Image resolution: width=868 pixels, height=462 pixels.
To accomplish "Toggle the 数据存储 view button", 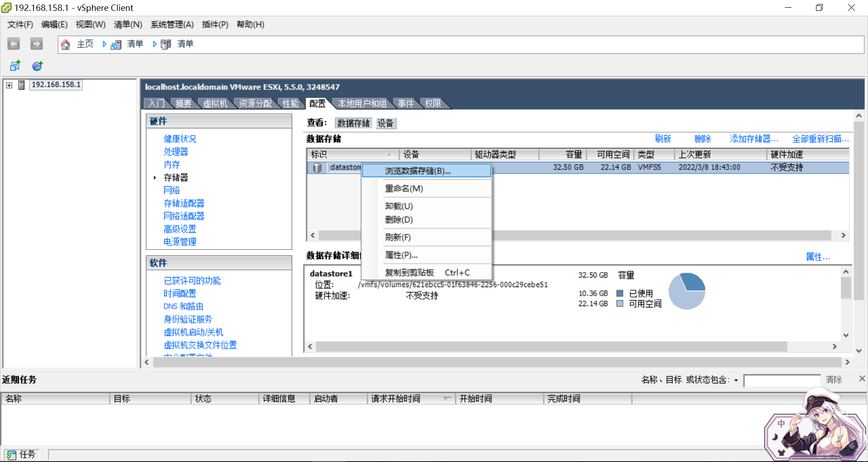I will point(353,123).
